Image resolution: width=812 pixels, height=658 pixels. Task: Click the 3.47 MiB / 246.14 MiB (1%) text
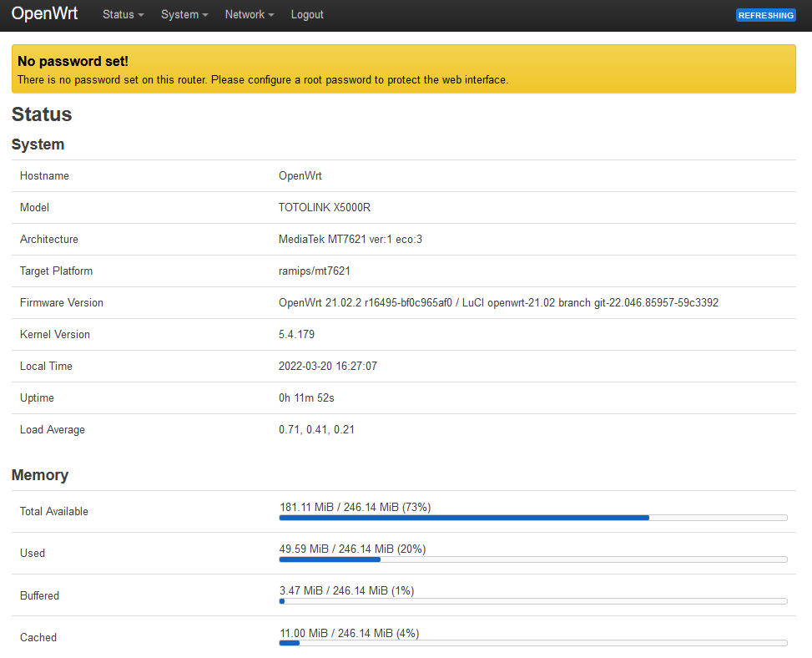(347, 590)
